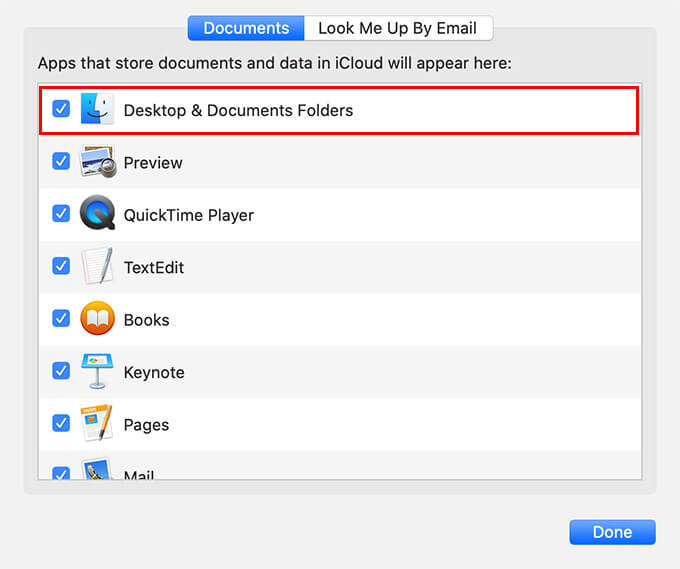680x569 pixels.
Task: Toggle the Mail checkbox
Action: click(61, 473)
